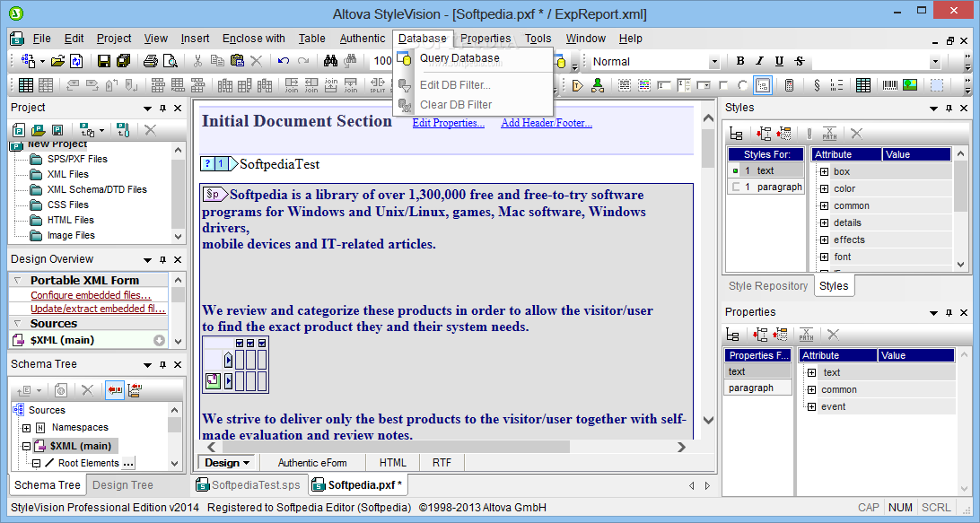Click the Edit Properties link
The image size is (980, 523).
click(448, 123)
